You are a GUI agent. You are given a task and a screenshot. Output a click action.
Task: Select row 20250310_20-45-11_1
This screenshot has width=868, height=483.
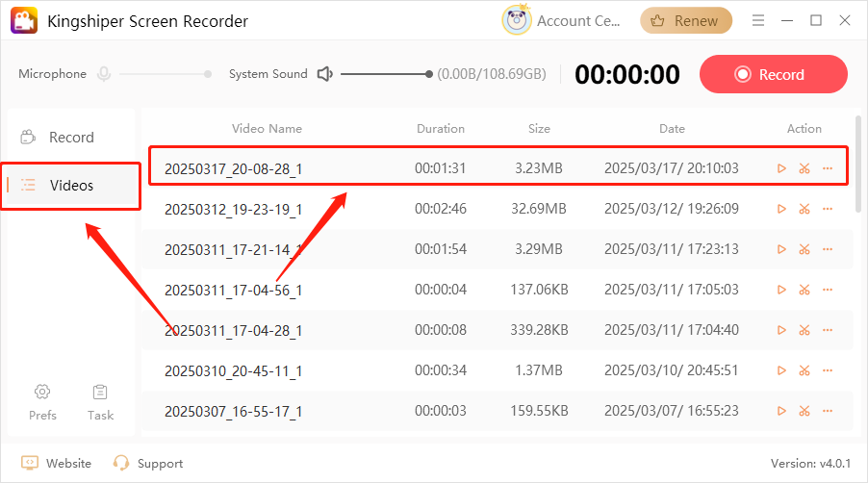[498, 370]
